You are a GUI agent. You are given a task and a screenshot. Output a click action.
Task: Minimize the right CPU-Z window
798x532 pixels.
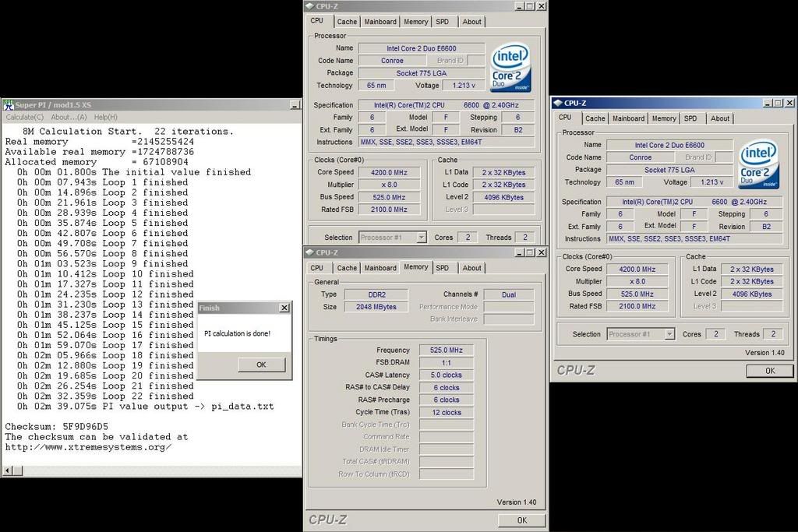765,103
